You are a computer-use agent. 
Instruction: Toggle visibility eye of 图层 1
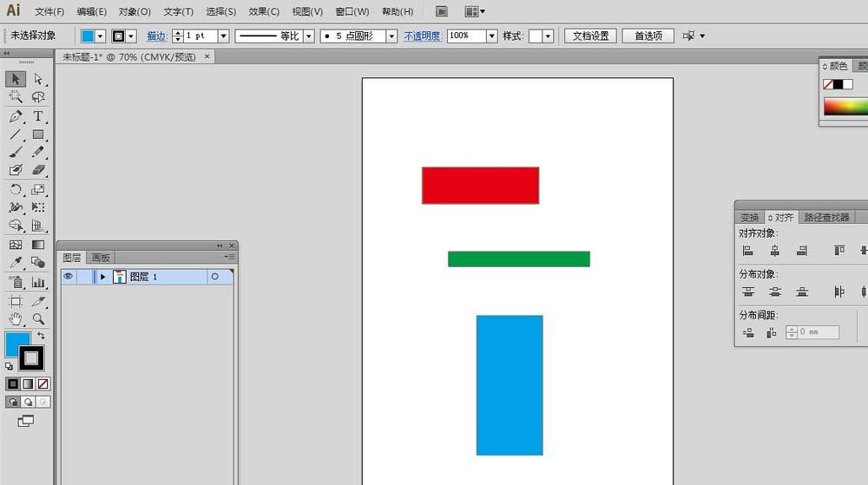click(x=68, y=277)
